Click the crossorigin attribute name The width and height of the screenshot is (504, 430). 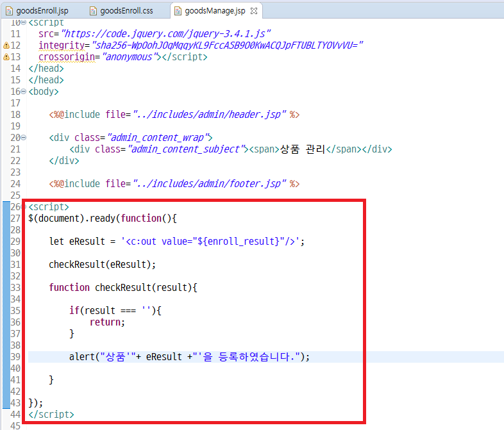coord(67,57)
